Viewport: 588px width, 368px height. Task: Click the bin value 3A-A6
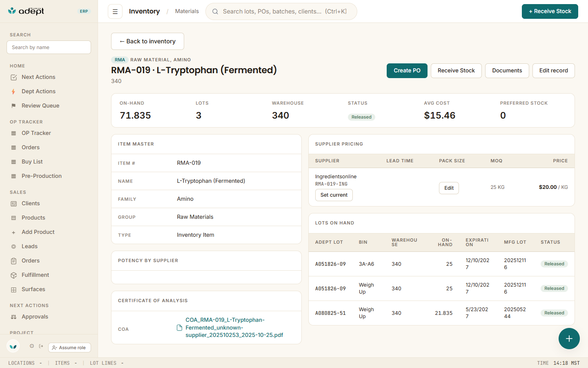pos(367,264)
